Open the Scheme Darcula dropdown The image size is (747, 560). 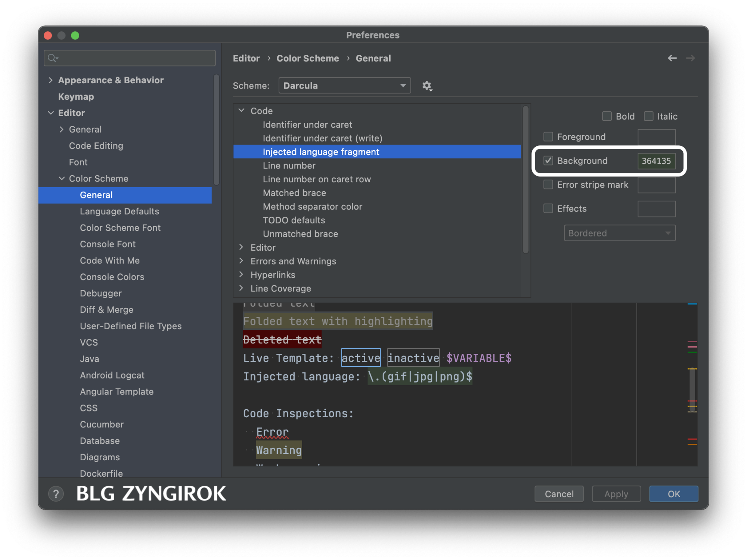[344, 86]
